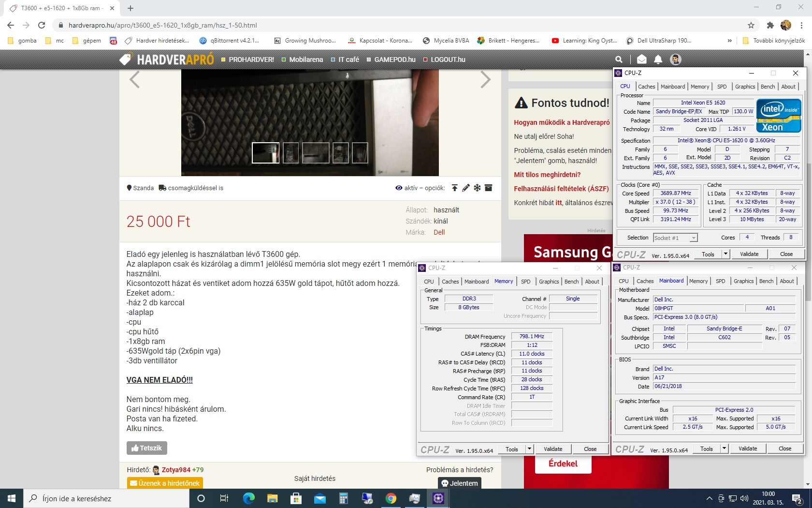812x508 pixels.
Task: Open Task View on the taskbar
Action: tap(224, 498)
